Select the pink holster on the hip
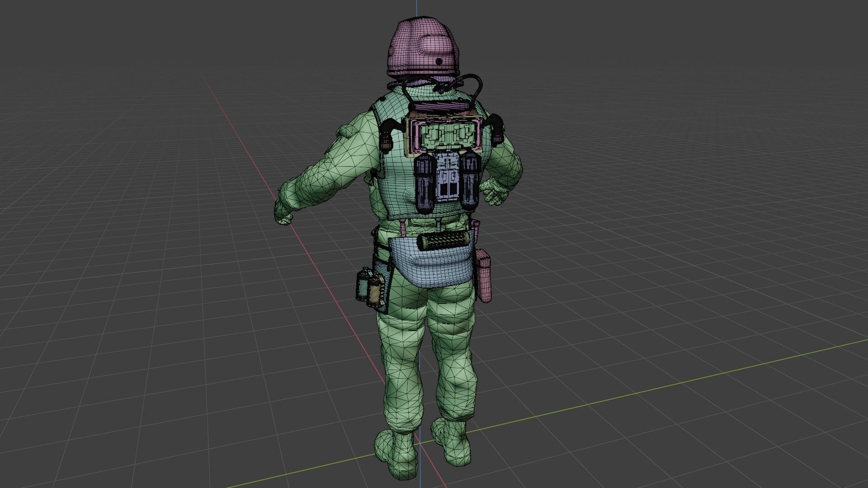 point(484,275)
